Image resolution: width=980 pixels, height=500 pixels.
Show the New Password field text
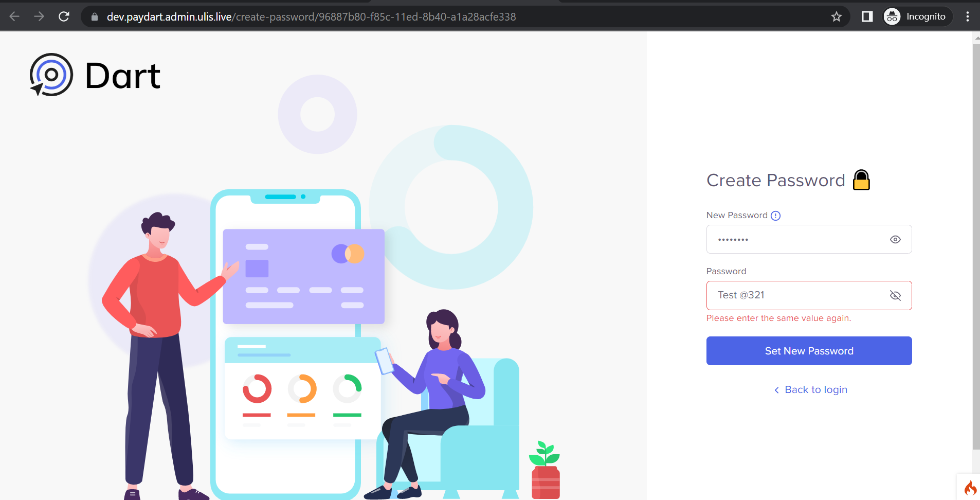(x=895, y=240)
